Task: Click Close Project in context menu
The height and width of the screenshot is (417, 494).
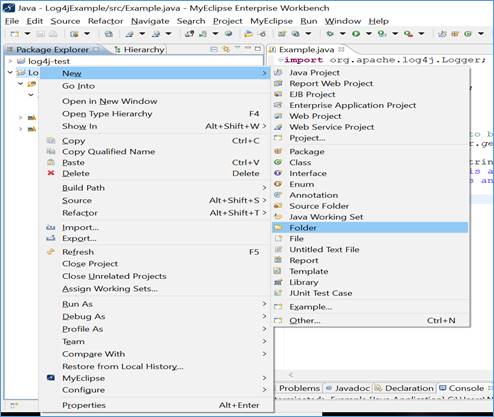Action: [156, 264]
